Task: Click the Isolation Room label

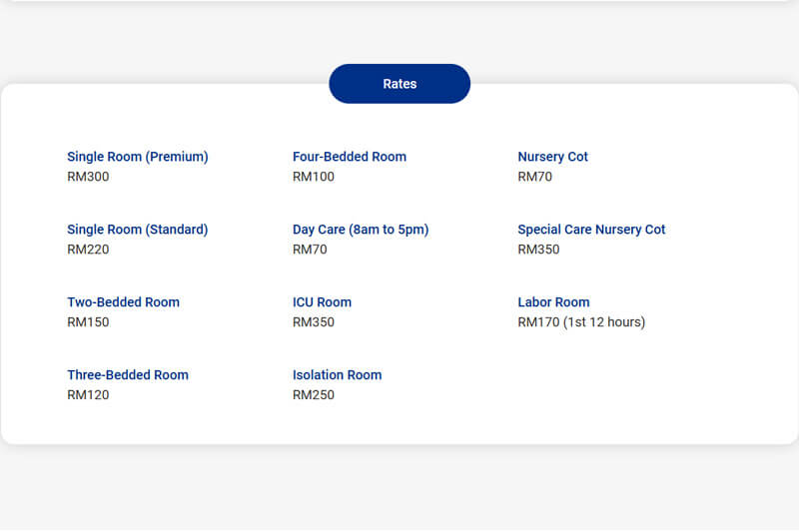Action: pos(337,375)
